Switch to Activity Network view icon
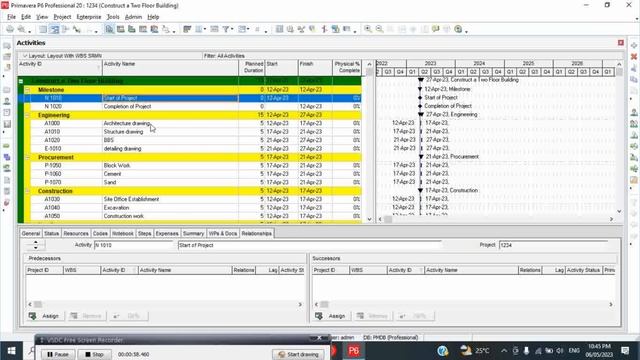Screen dimensions: 640x360 click(x=65, y=29)
